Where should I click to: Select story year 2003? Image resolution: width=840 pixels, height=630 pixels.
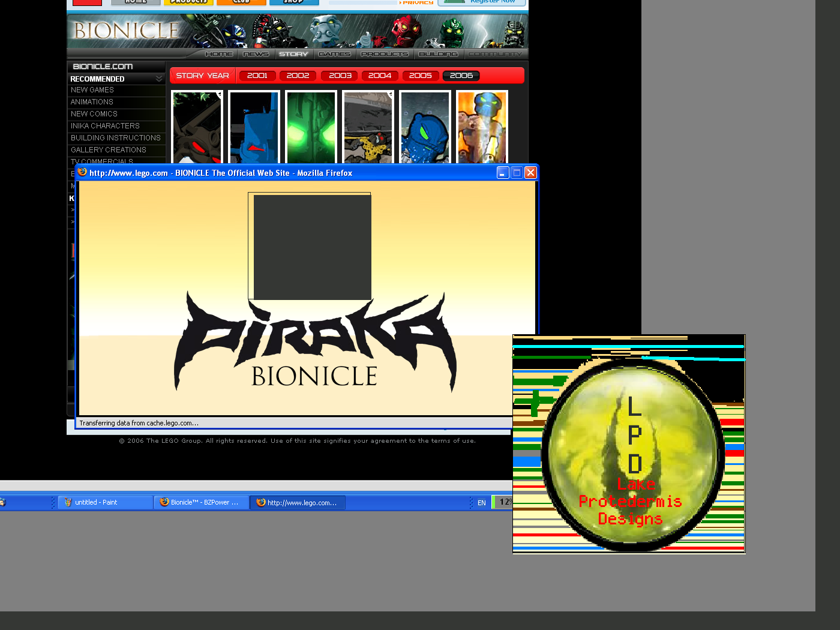(x=340, y=76)
